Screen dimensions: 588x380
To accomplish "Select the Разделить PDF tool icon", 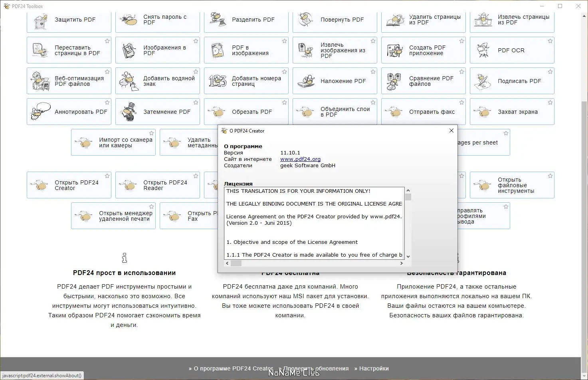I will (218, 20).
